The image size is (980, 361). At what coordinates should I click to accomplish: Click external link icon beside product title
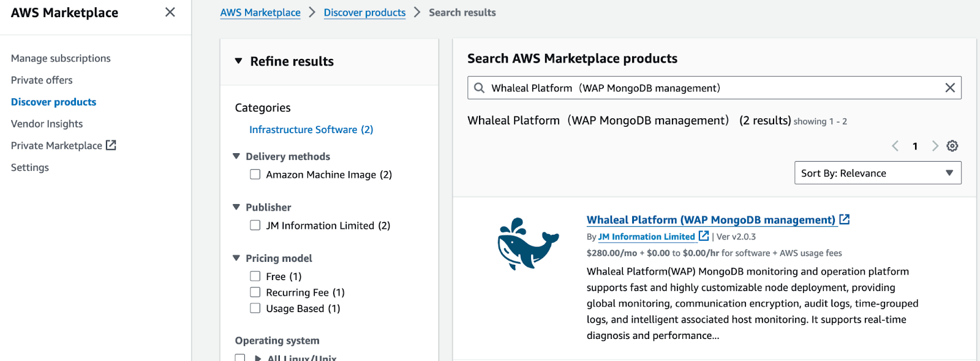(845, 219)
